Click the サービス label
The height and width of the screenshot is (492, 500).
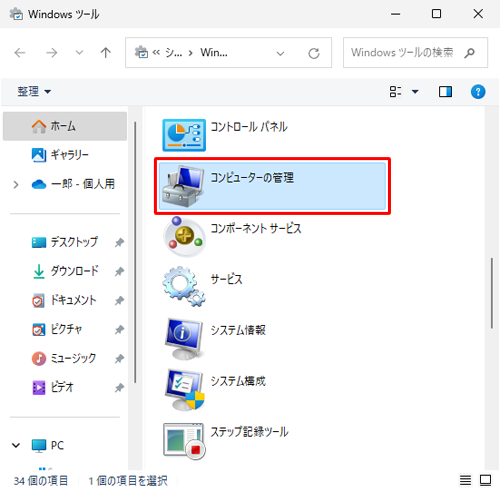click(227, 279)
